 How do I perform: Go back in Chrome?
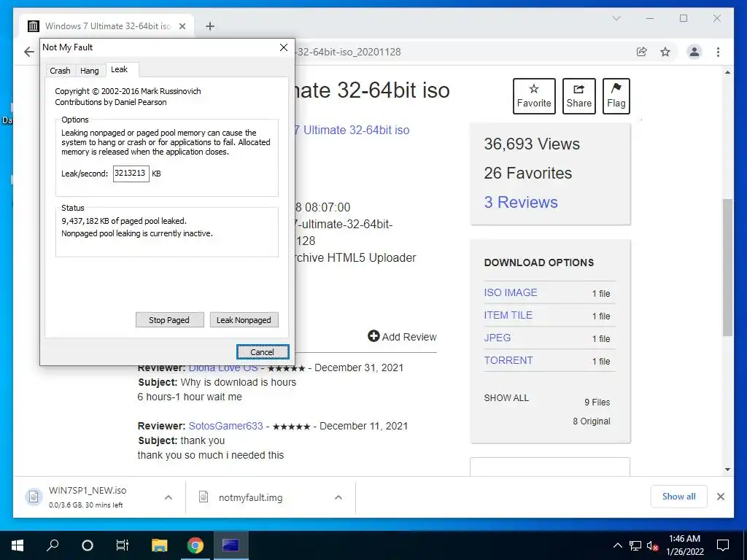tap(29, 52)
